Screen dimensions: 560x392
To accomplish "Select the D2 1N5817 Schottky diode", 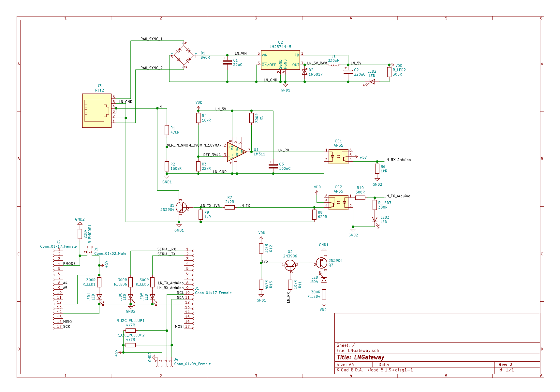I will click(x=304, y=72).
